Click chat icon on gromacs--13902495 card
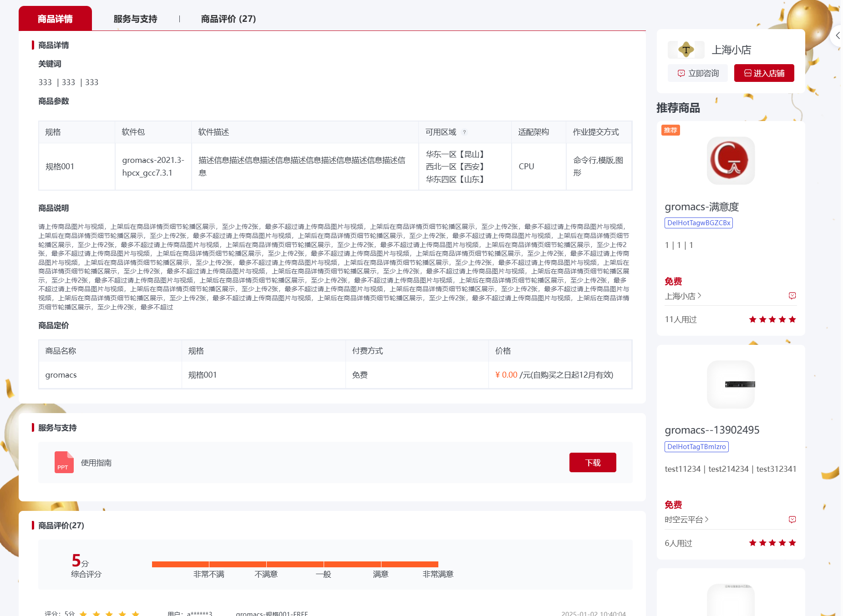This screenshot has height=616, width=843. coord(792,520)
